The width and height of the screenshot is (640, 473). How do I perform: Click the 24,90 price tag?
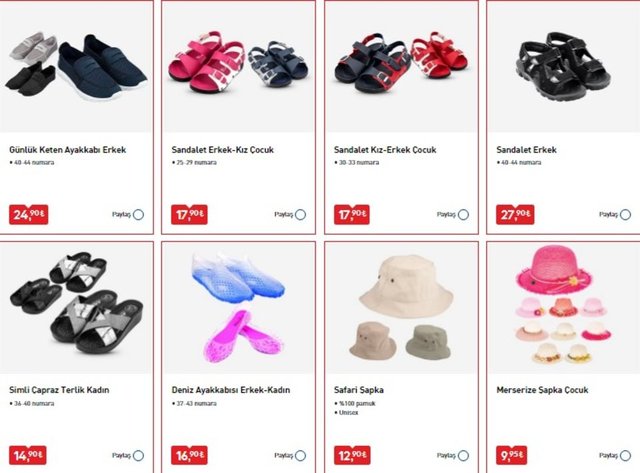[29, 215]
